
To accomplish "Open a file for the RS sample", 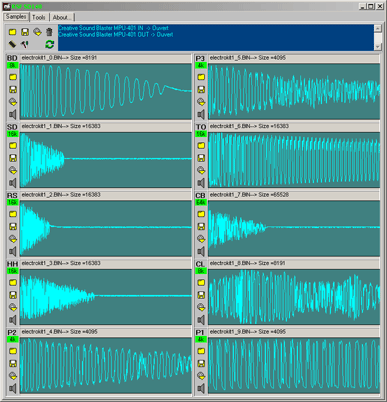I will [x=13, y=214].
